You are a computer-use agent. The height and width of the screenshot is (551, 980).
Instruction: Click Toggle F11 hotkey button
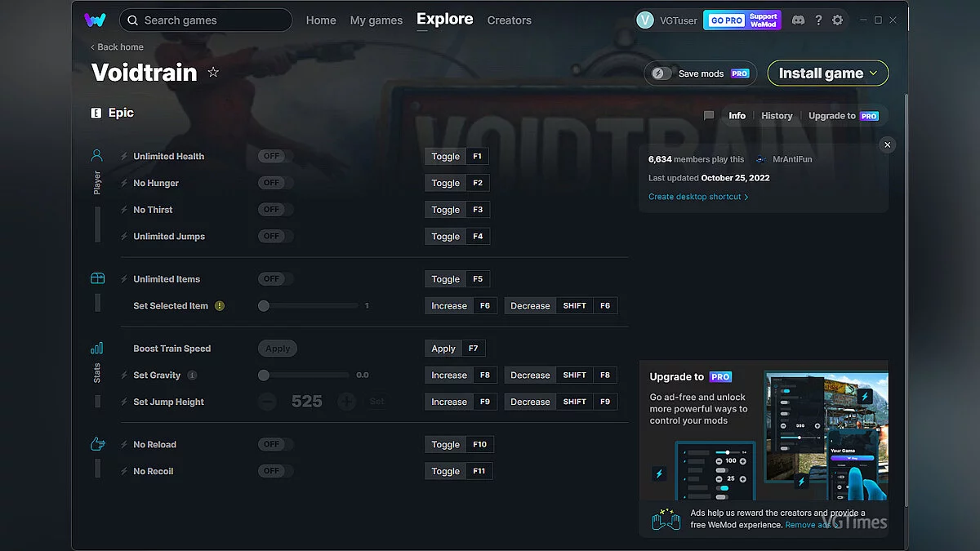(459, 471)
